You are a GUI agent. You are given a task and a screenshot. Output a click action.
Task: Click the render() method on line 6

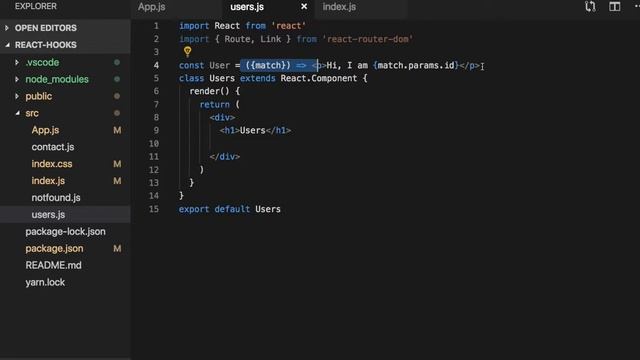click(x=209, y=91)
